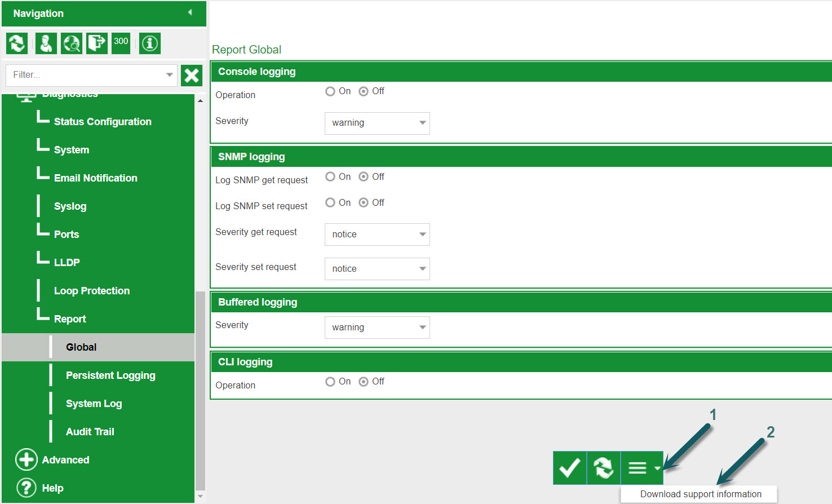The image size is (832, 504).
Task: Collapse the Navigation panel with the arrow
Action: pos(190,12)
